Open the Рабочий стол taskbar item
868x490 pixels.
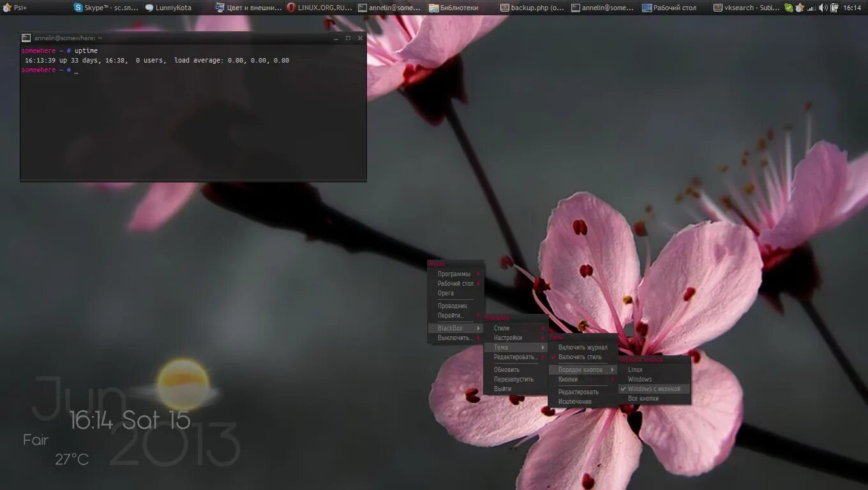[x=675, y=8]
